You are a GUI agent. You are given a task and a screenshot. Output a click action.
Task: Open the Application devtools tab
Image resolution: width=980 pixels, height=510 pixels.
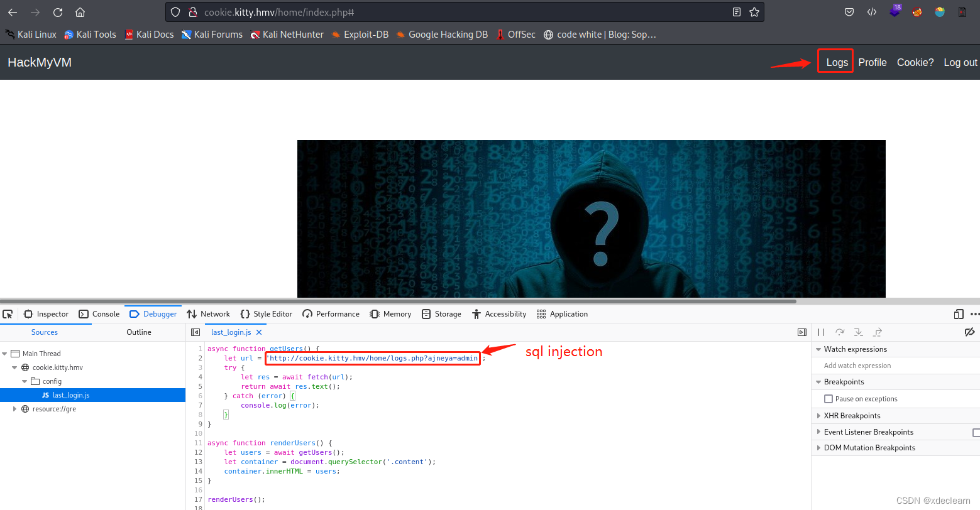(x=562, y=314)
